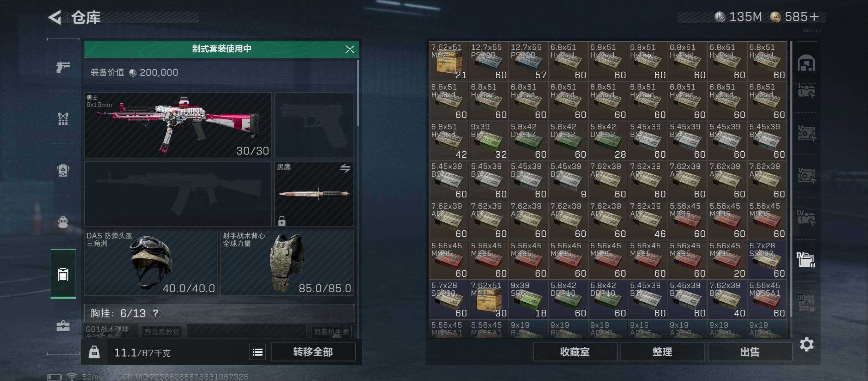Expand the item list view icon
The image size is (868, 381).
[258, 352]
